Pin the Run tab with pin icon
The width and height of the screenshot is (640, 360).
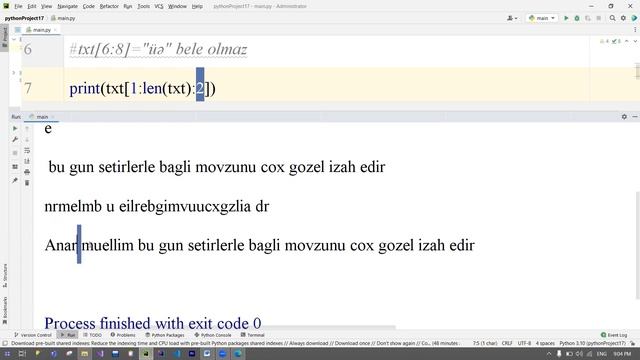(x=15, y=180)
